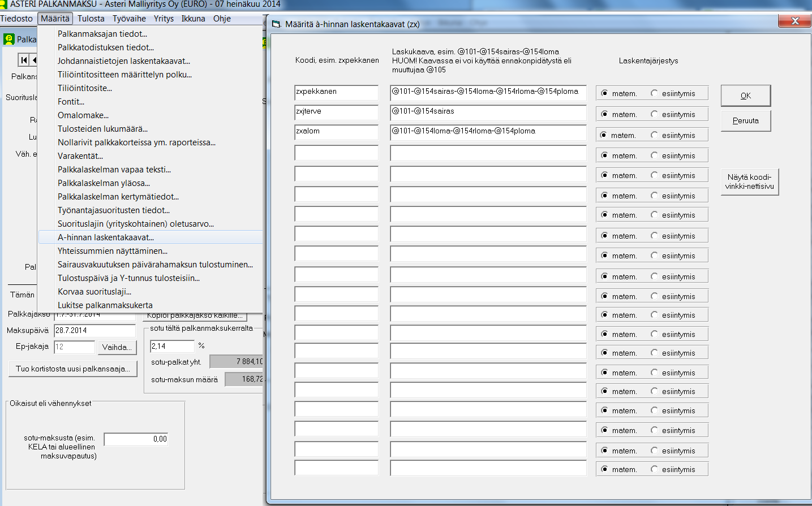The width and height of the screenshot is (812, 506).
Task: Click Tuo kortistosta uusi palkansaaja... button
Action: [73, 369]
